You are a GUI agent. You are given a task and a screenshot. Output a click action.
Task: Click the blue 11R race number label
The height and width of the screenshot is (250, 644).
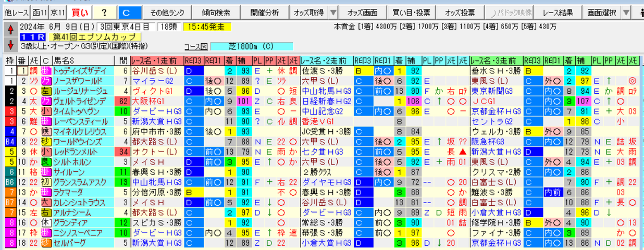pos(34,37)
